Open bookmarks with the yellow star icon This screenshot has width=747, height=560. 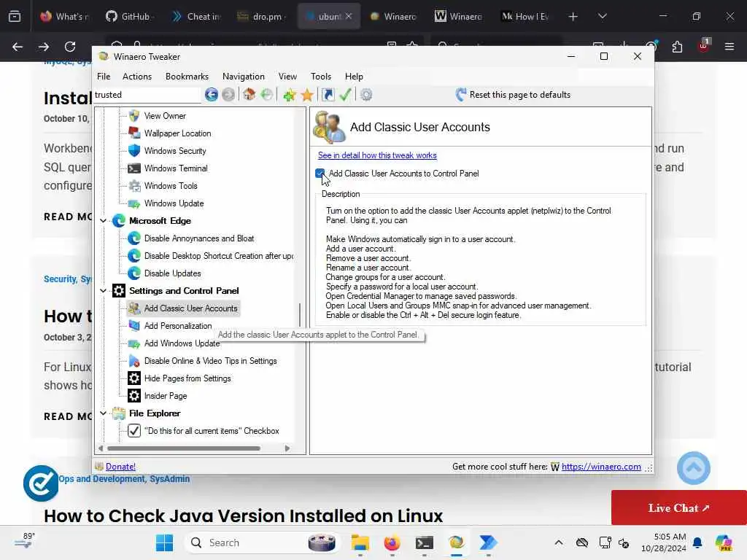[x=307, y=95]
